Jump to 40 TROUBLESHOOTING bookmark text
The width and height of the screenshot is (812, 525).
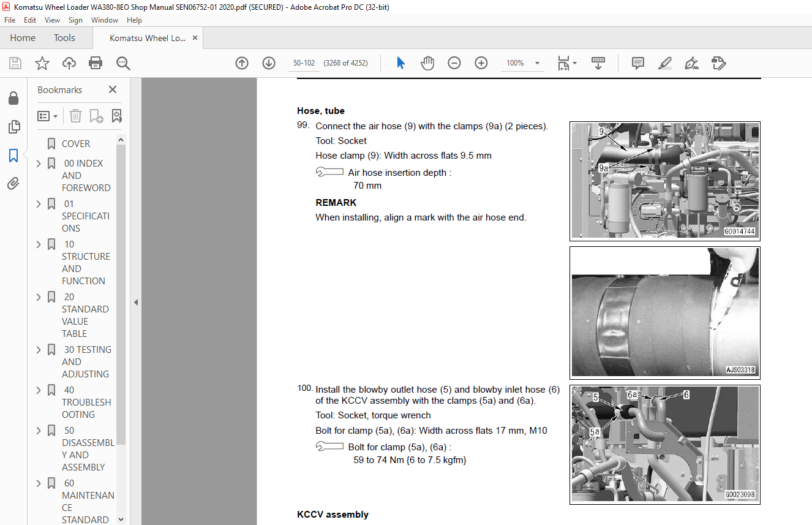86,402
